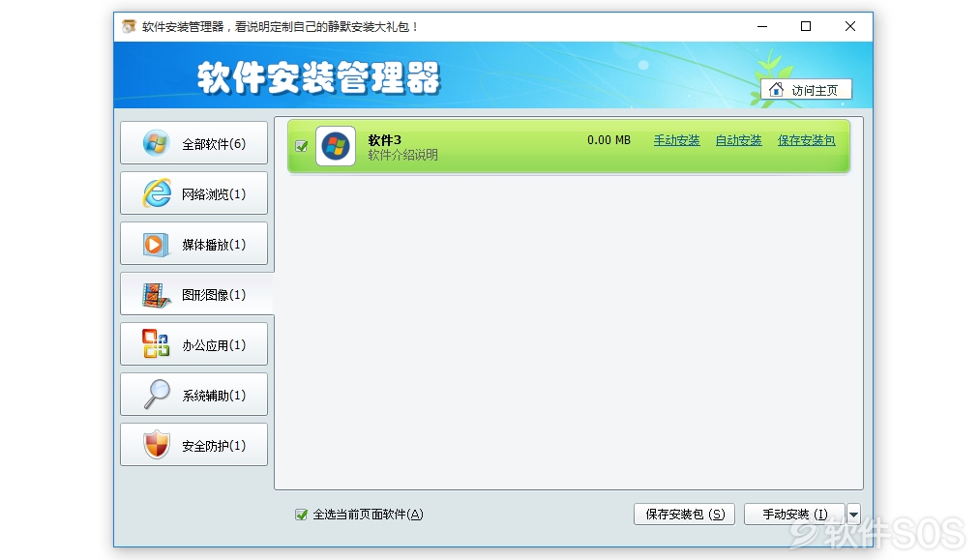Open the 全部软件(6) category
The image size is (980, 560).
[193, 143]
